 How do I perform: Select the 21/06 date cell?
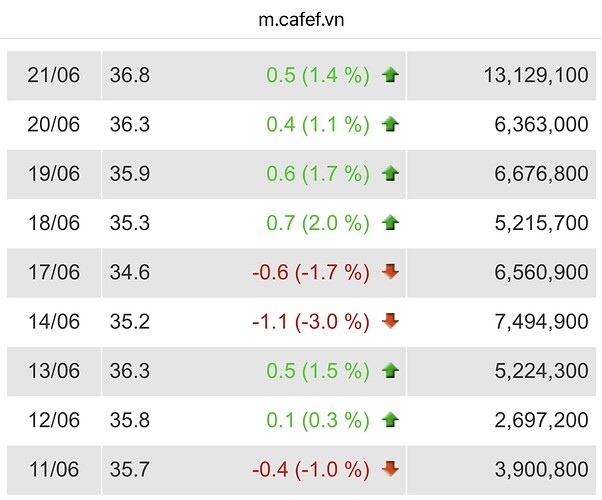(x=54, y=75)
